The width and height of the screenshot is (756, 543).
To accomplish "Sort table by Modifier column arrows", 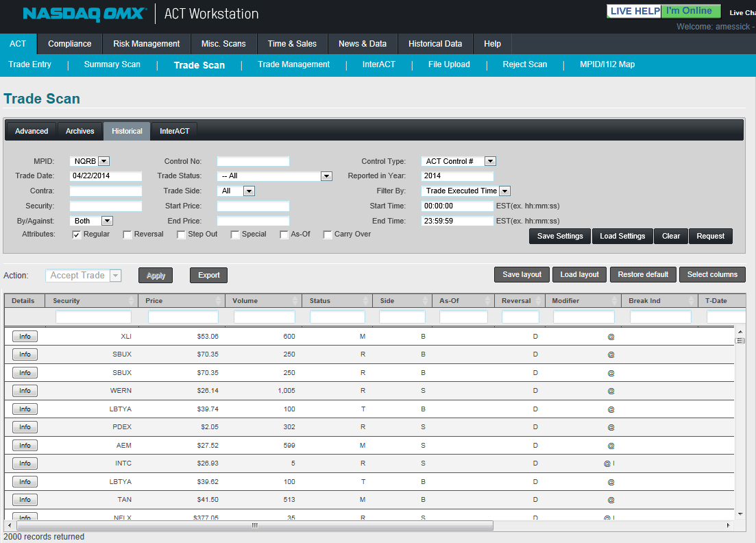I will [614, 300].
